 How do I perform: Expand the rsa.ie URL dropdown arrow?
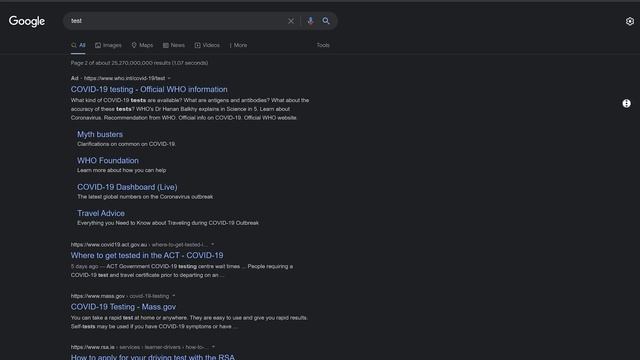click(213, 347)
